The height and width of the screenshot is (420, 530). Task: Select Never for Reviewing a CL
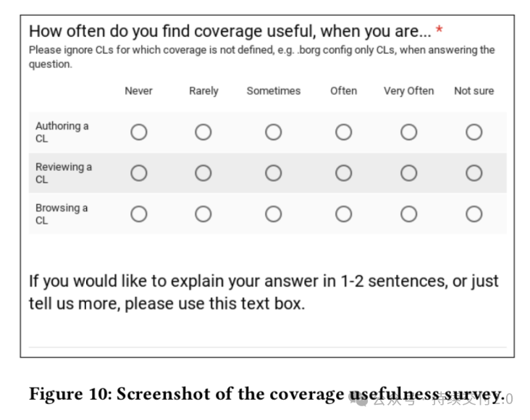139,173
